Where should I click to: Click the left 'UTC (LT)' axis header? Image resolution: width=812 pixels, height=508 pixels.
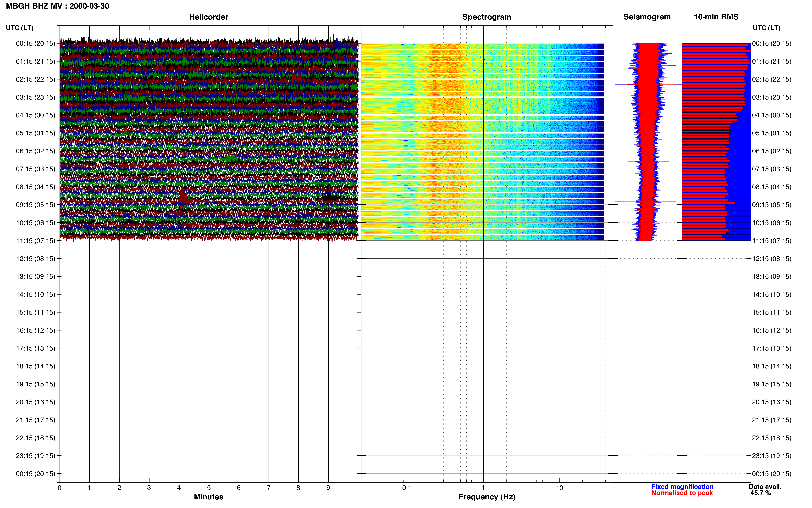19,28
